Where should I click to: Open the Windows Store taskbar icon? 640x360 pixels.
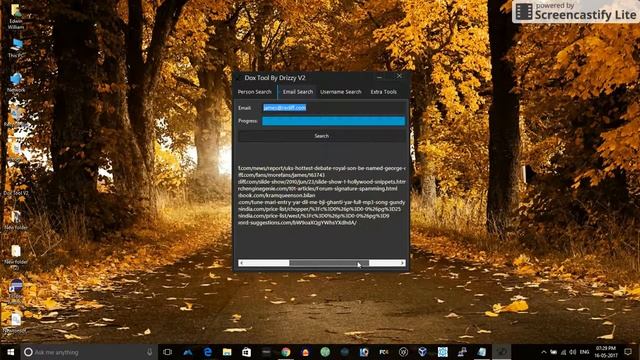coord(247,352)
